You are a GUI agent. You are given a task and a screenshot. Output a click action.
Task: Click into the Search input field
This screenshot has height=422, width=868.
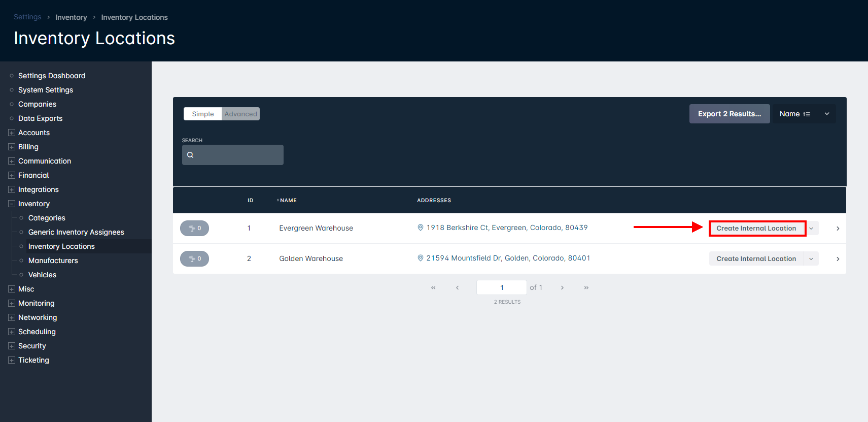[x=233, y=155]
